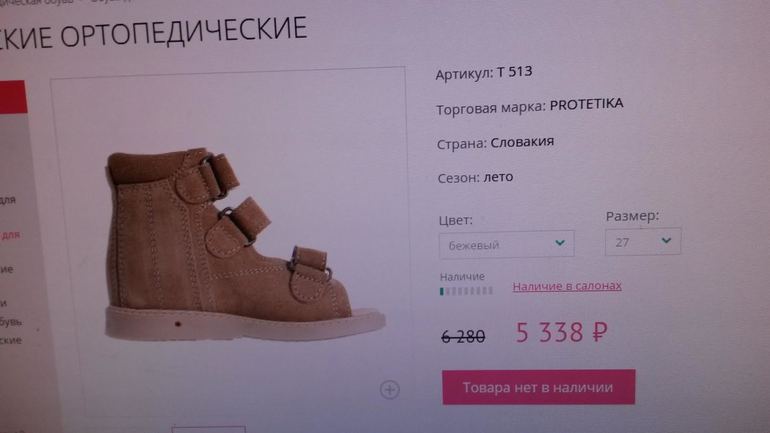770x433 pixels.
Task: Click the 'Товара нет в наличии' button
Action: click(539, 387)
